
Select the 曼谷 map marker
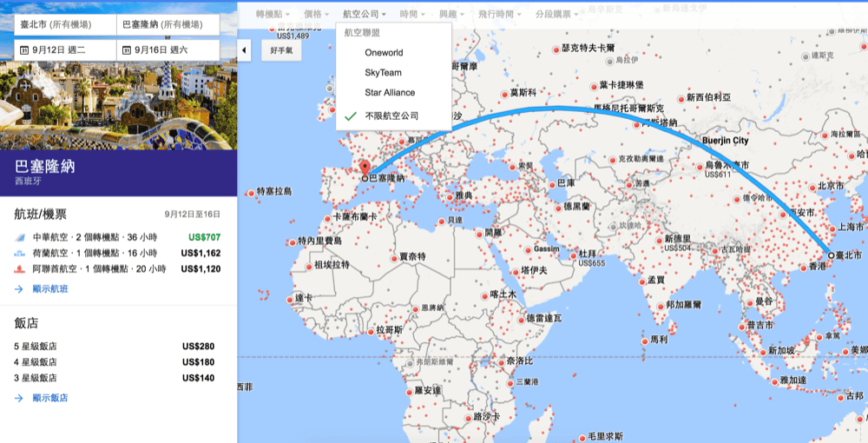tap(750, 303)
